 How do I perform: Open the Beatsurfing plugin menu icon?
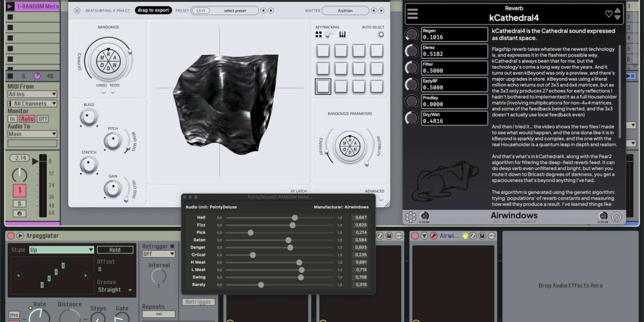(78, 10)
